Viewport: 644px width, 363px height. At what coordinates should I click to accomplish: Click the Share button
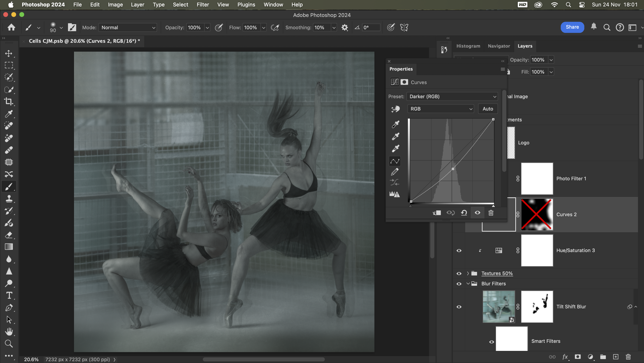(572, 27)
